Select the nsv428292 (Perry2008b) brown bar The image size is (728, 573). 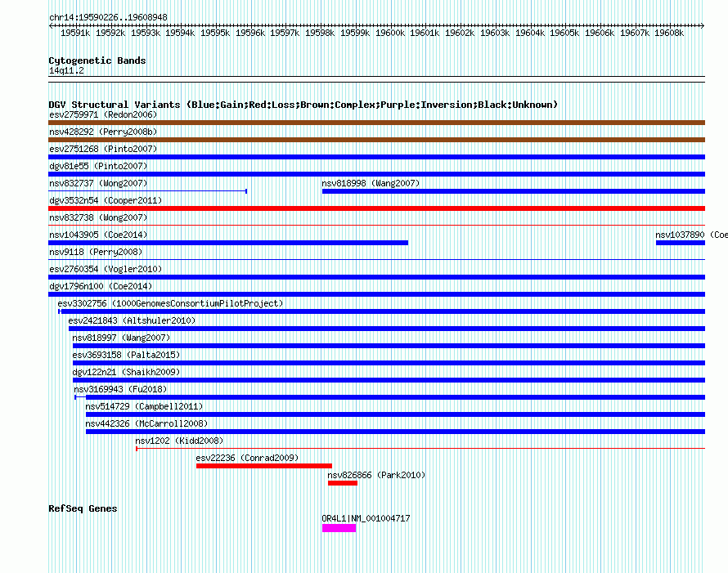click(376, 140)
